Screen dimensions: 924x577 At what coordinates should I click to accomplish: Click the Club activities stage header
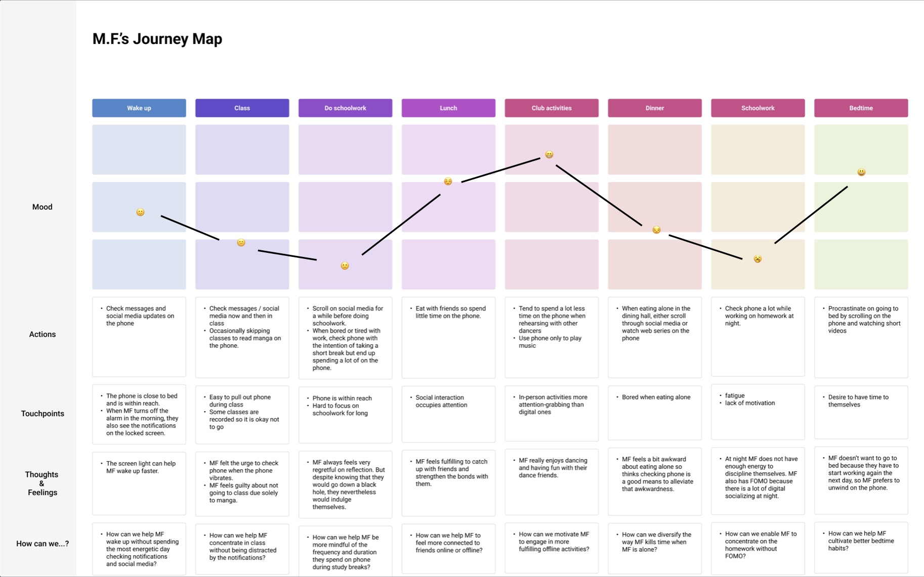coord(552,108)
